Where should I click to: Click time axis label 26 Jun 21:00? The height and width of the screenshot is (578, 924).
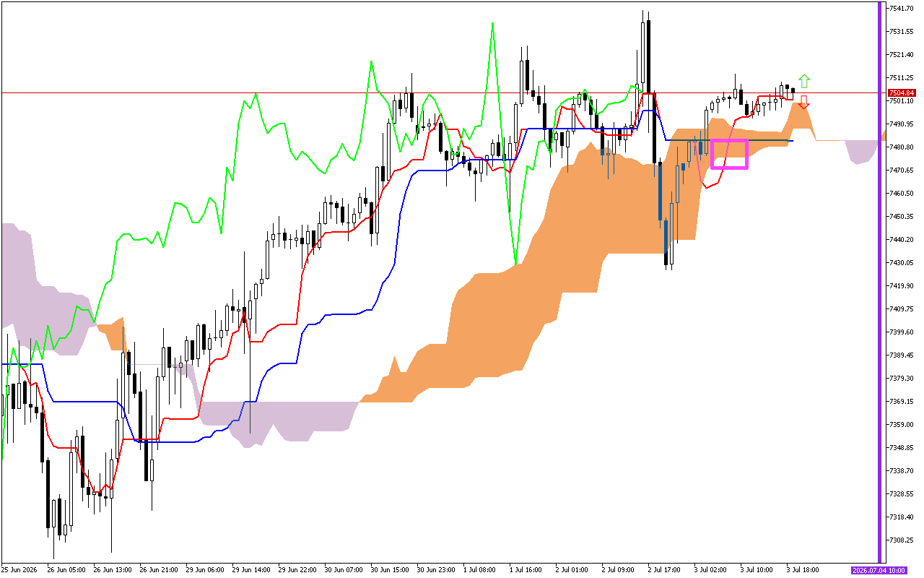pyautogui.click(x=158, y=570)
